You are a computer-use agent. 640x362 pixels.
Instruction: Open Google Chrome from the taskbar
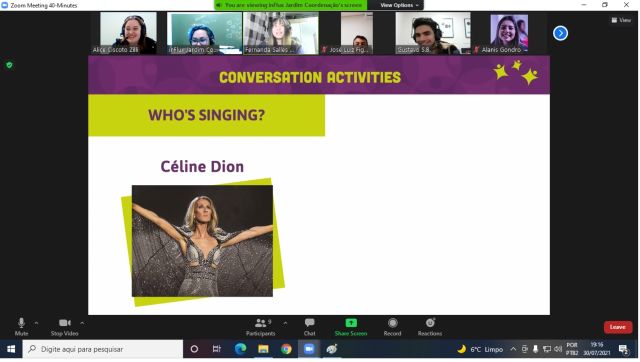(x=286, y=349)
